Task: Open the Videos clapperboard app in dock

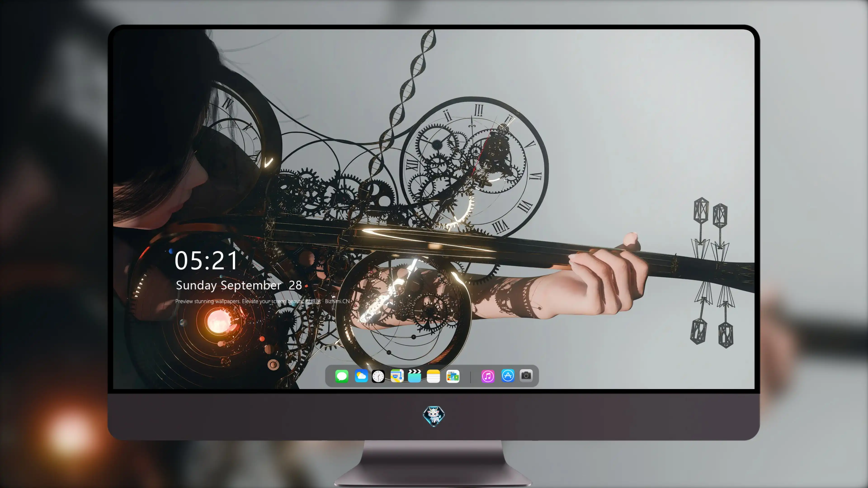Action: tap(415, 376)
